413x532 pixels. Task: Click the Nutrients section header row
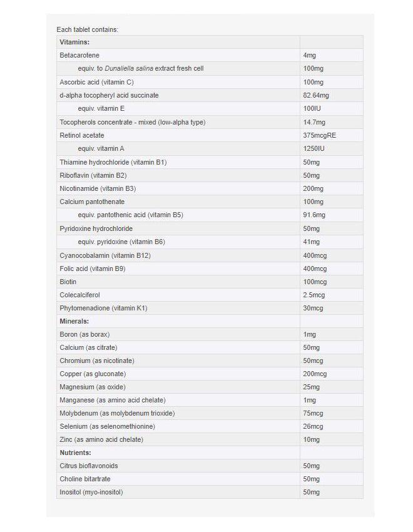coord(75,453)
